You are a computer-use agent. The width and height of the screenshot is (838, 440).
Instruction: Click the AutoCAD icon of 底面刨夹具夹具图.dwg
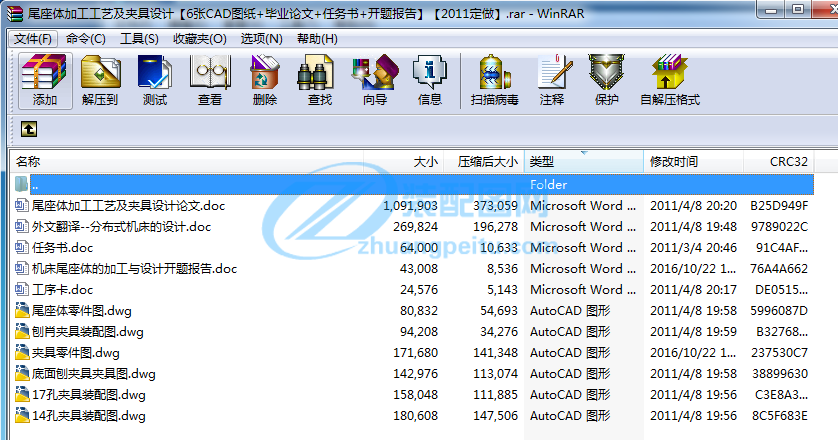pos(22,373)
